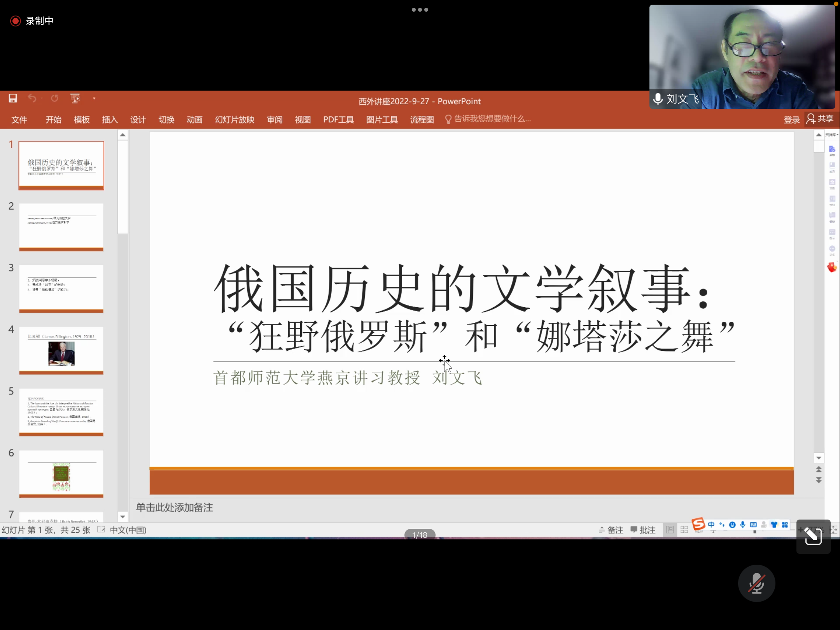
Task: Select slide 4 thumbnail with portrait photo
Action: click(x=61, y=350)
